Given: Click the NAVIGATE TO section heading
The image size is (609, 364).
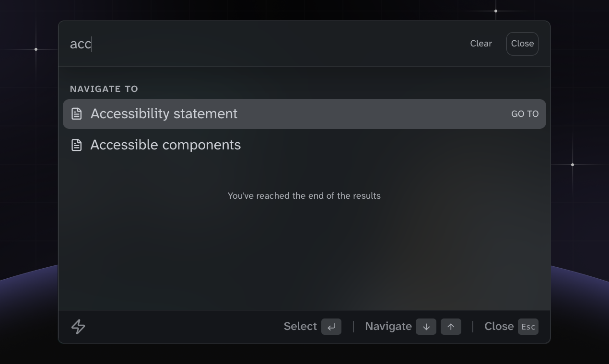Looking at the screenshot, I should [104, 89].
